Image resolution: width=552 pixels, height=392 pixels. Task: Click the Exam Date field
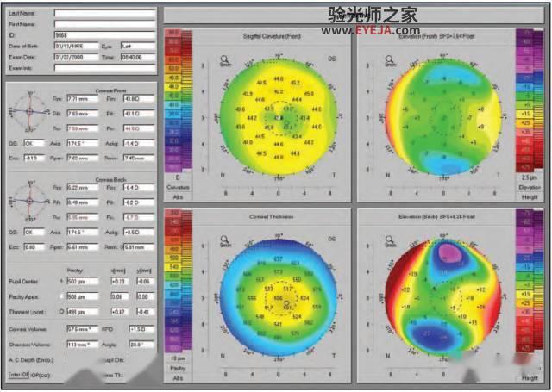pyautogui.click(x=77, y=58)
